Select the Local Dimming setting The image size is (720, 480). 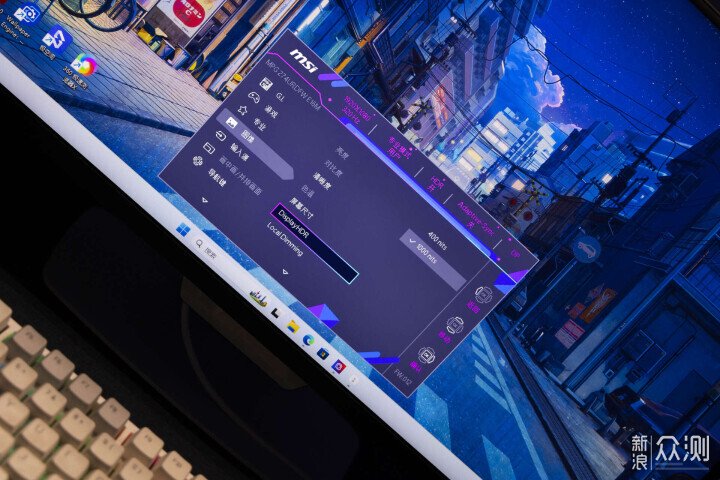click(285, 238)
